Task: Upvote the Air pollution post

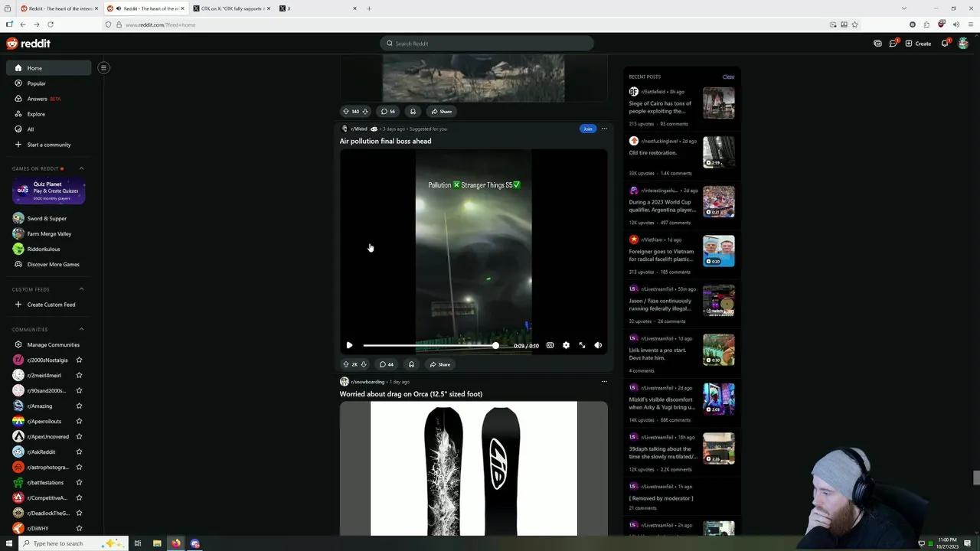Action: coord(345,364)
